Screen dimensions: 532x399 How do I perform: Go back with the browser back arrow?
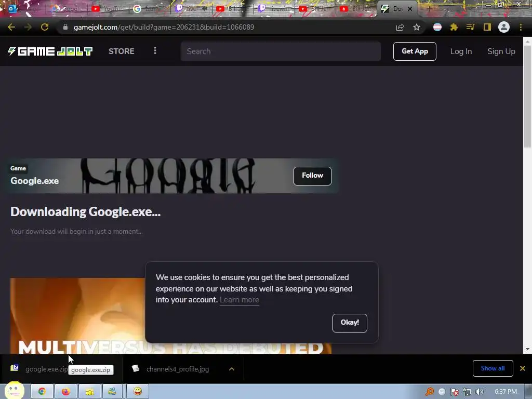11,27
